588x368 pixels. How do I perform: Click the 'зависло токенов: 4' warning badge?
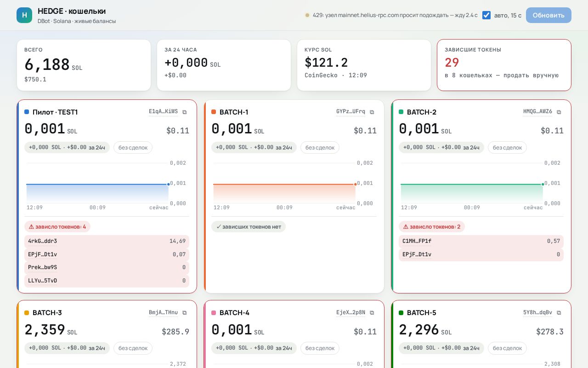(57, 226)
